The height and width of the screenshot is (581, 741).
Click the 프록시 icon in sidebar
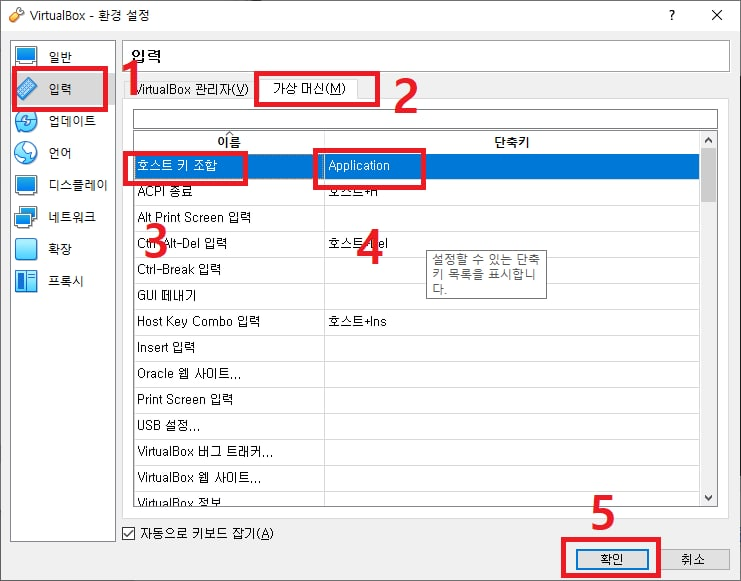(26, 281)
